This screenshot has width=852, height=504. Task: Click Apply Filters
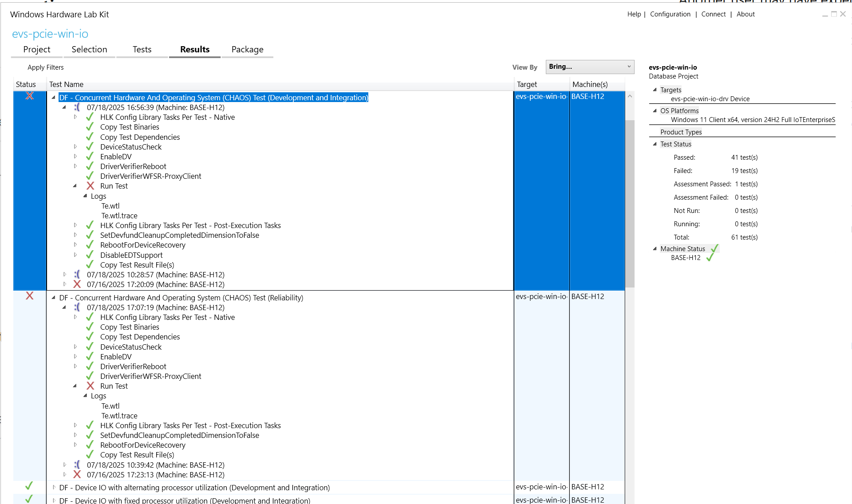pyautogui.click(x=45, y=67)
